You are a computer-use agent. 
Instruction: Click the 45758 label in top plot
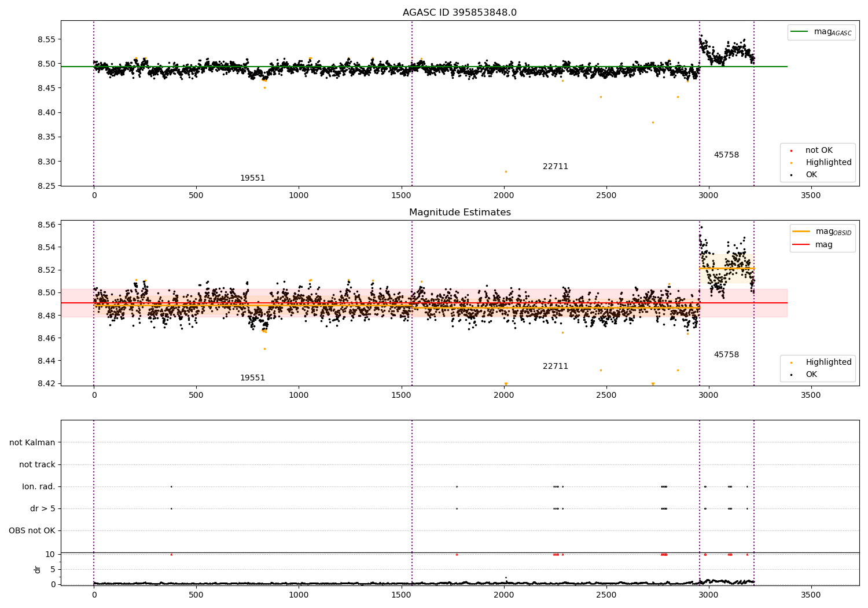coord(726,155)
